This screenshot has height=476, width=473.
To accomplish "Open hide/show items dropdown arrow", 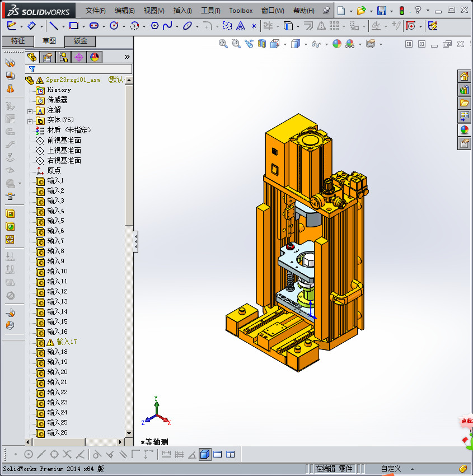I will point(326,44).
